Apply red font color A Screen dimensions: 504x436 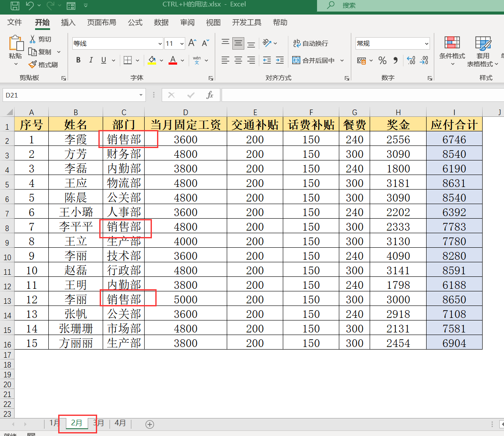[173, 60]
